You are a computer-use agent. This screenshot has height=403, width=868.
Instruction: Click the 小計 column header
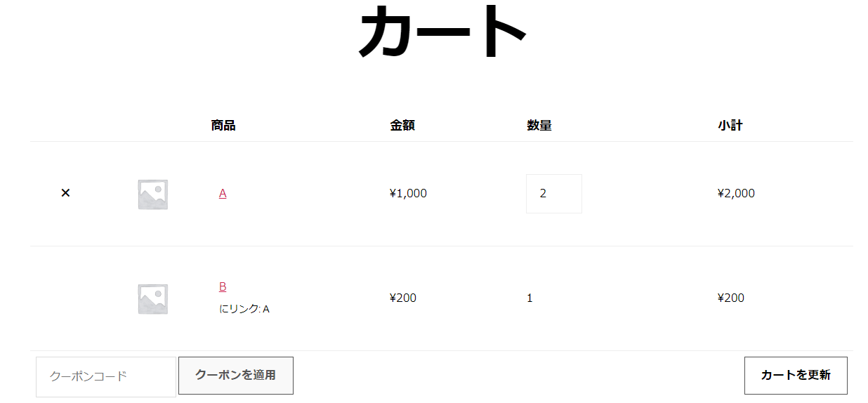pos(730,126)
